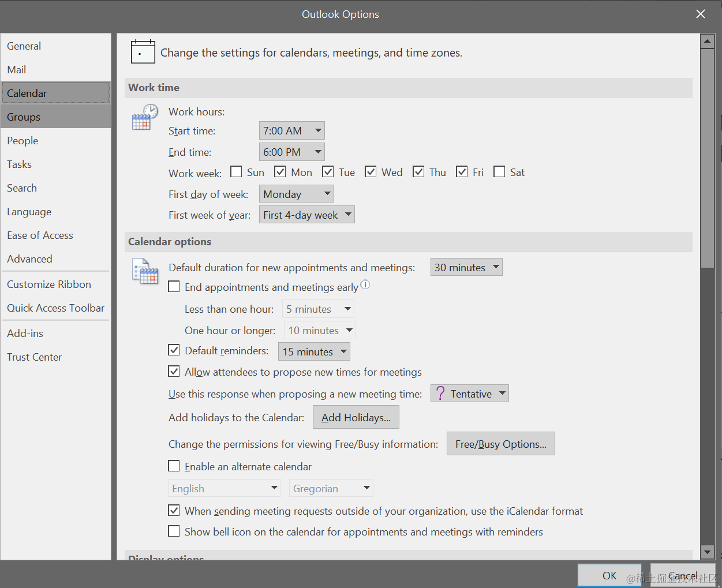The height and width of the screenshot is (588, 722).
Task: Click the vertical scrollbar thumb
Action: 708,158
